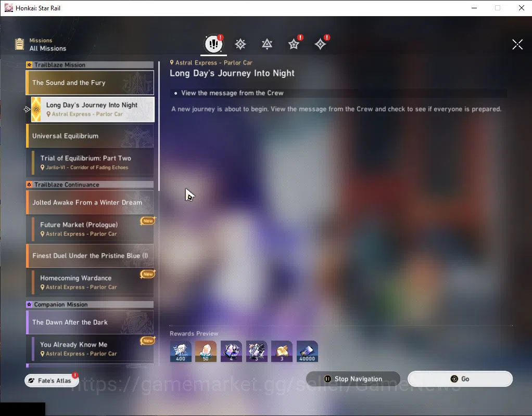Click the New badge on Homecoming Wardance
Image resolution: width=532 pixels, height=416 pixels.
148,274
